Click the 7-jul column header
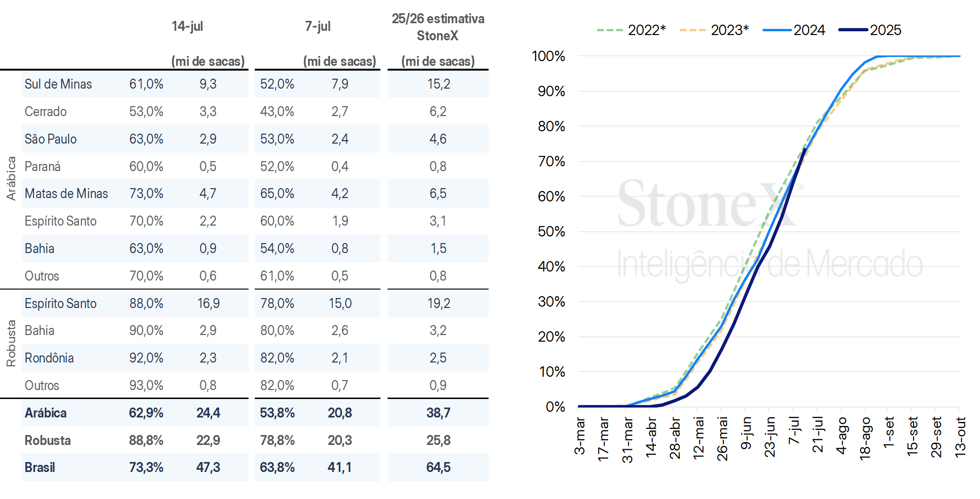 pyautogui.click(x=318, y=26)
